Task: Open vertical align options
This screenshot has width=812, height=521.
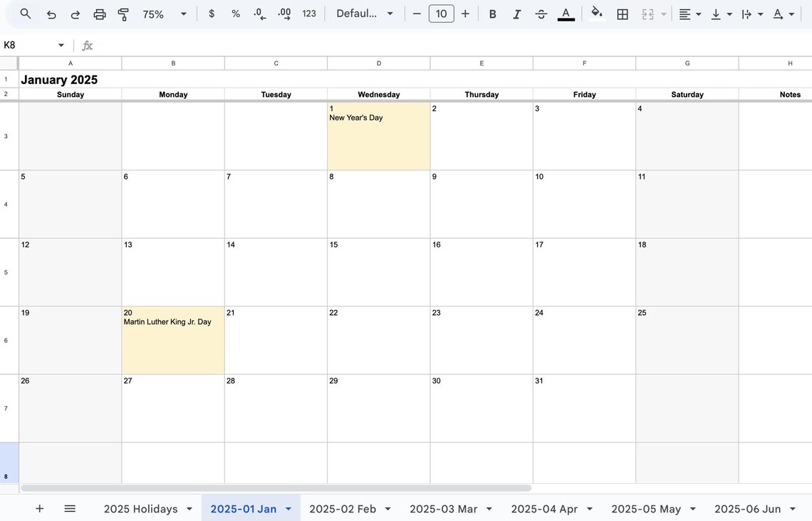Action: (721, 14)
